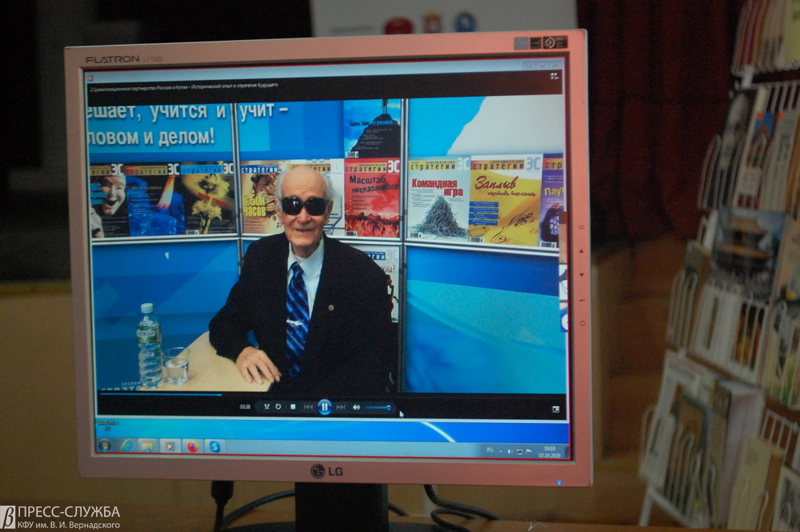The height and width of the screenshot is (532, 800).
Task: Mute the player sound via speaker icon
Action: point(357,407)
